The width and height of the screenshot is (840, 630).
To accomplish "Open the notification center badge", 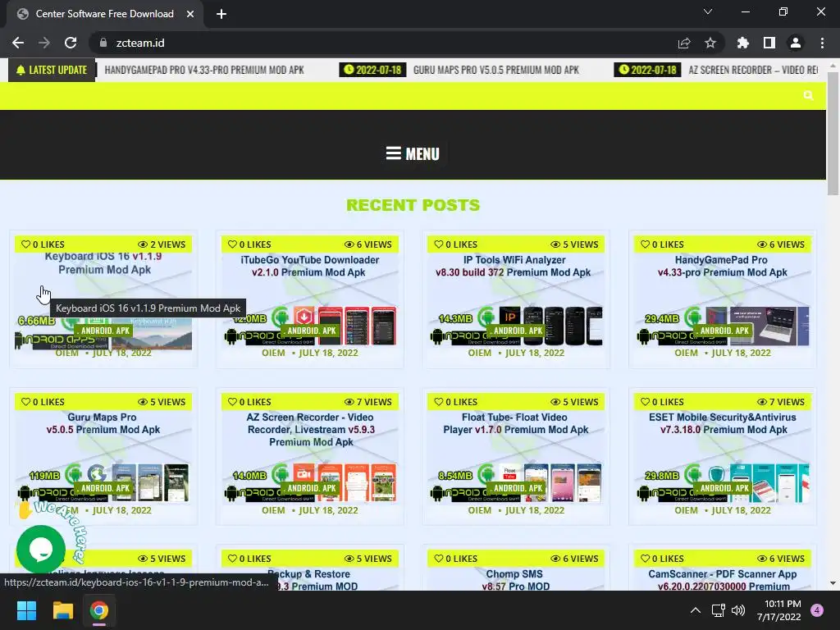I will coord(817,610).
